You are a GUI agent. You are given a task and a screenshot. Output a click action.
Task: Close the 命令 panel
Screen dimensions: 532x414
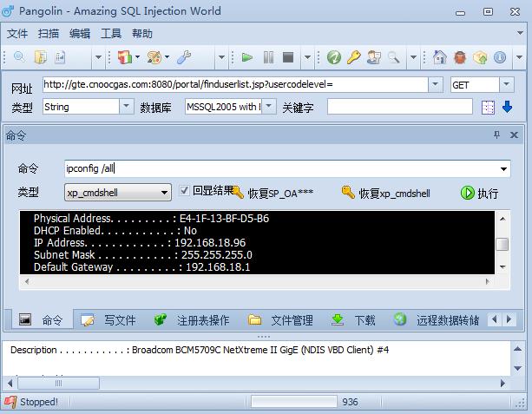[x=514, y=135]
